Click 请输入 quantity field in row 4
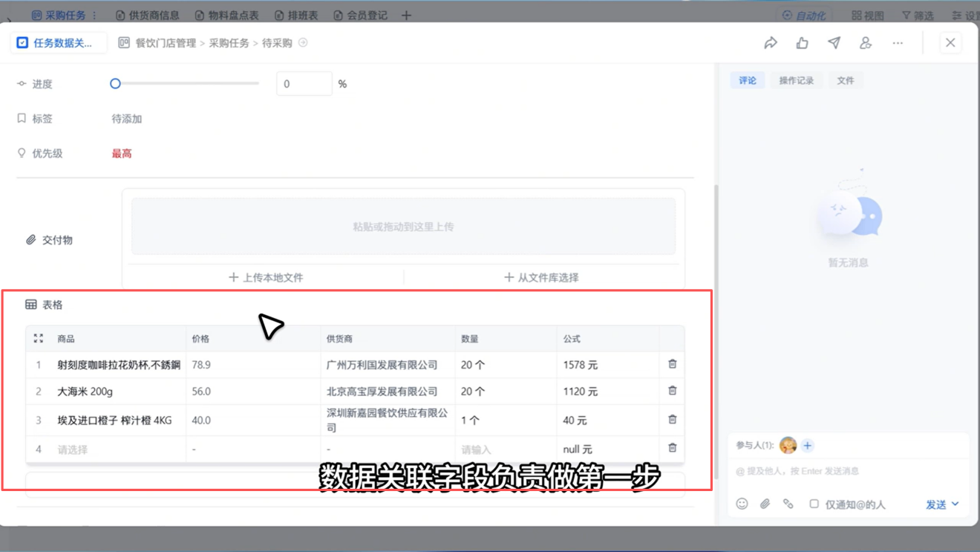The width and height of the screenshot is (980, 552). (x=506, y=449)
